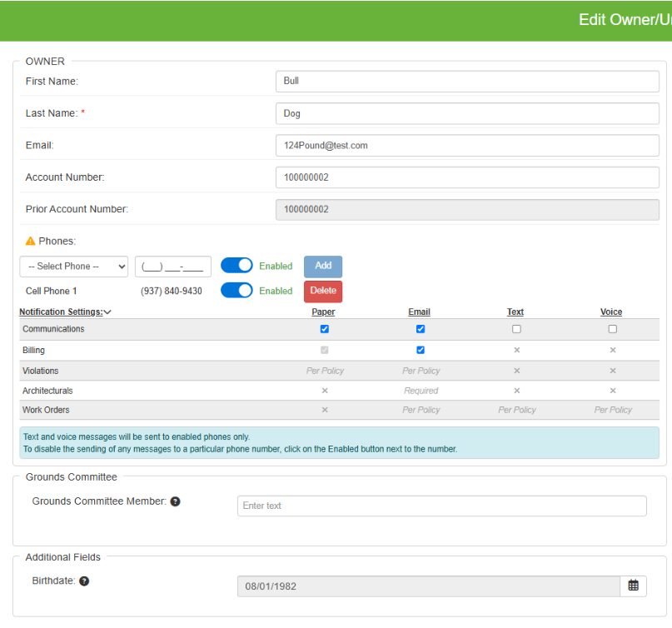Click the Prior Account Number field
This screenshot has width=672, height=628.
pos(467,210)
